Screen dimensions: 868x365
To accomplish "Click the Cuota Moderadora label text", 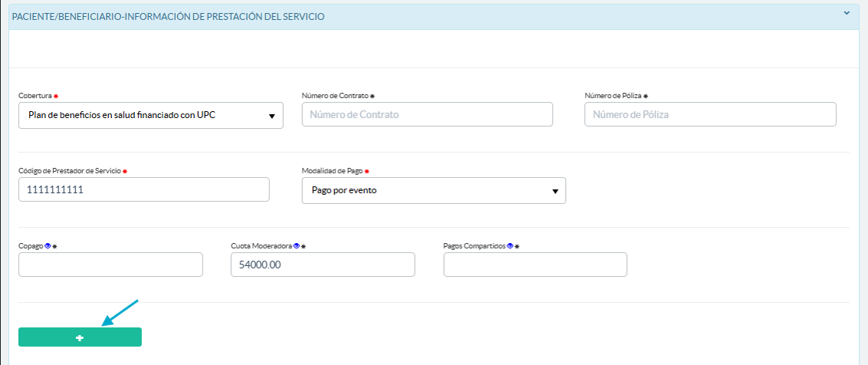I will click(261, 246).
